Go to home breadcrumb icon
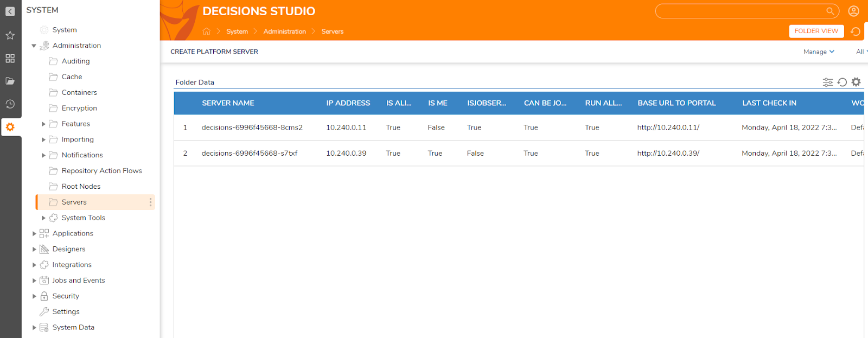The width and height of the screenshot is (868, 338). tap(206, 31)
